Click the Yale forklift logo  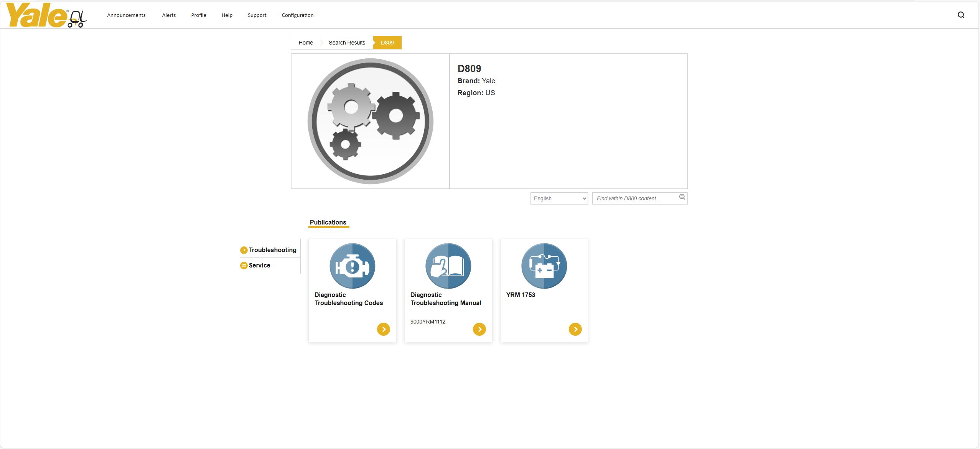(46, 15)
